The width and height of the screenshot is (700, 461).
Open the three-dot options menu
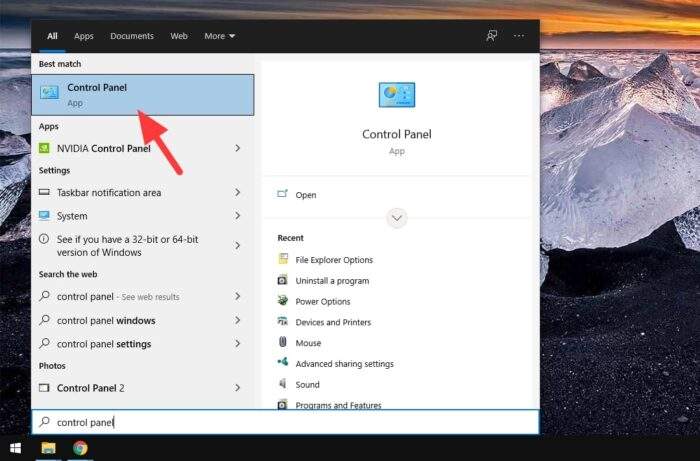click(x=519, y=36)
